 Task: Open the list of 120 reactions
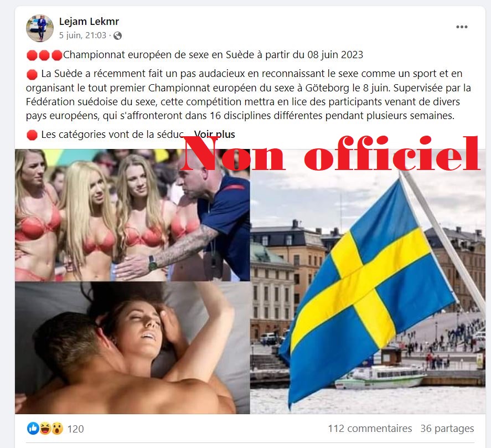(75, 429)
